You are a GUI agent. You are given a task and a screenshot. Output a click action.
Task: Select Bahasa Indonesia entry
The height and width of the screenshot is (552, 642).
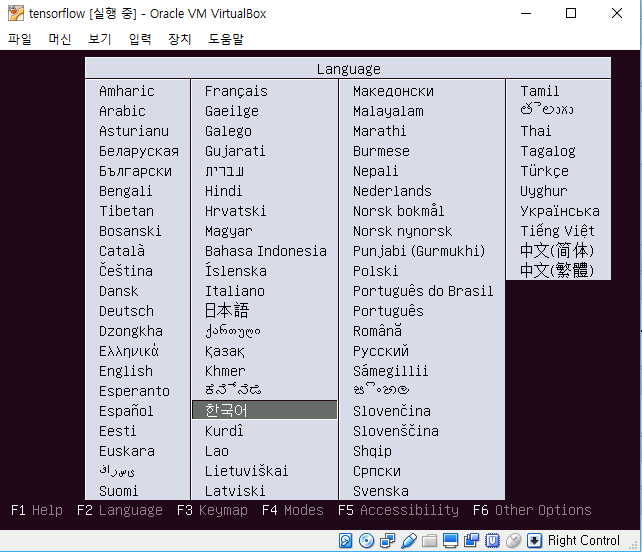[266, 251]
